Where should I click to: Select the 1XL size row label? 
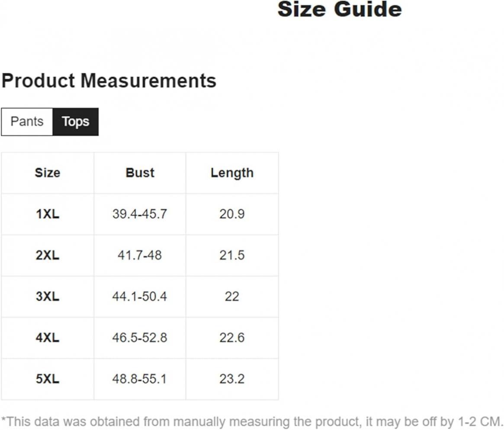tap(48, 214)
